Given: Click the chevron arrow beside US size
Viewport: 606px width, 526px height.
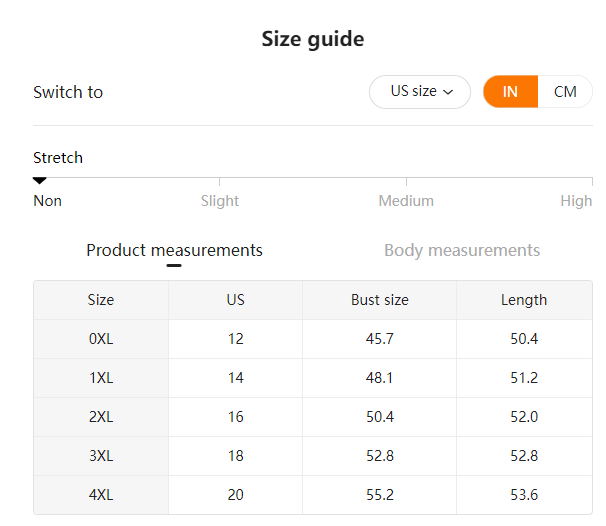Looking at the screenshot, I should (x=448, y=92).
